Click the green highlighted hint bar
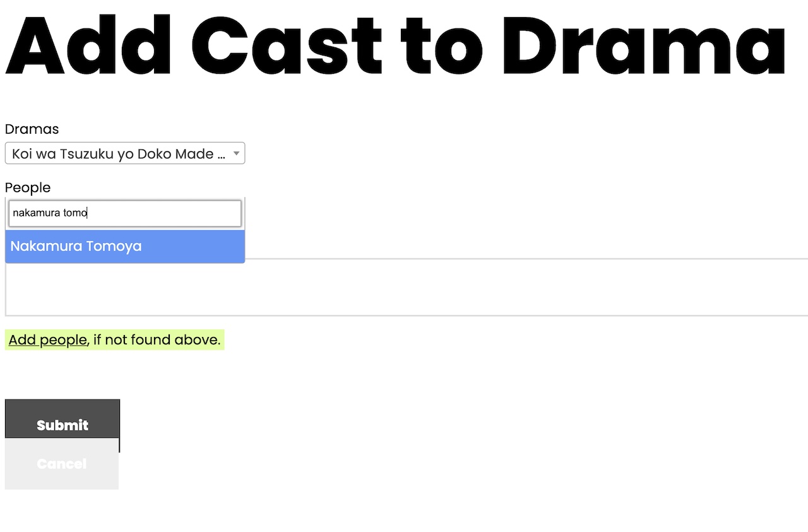This screenshot has height=532, width=808. pos(115,340)
